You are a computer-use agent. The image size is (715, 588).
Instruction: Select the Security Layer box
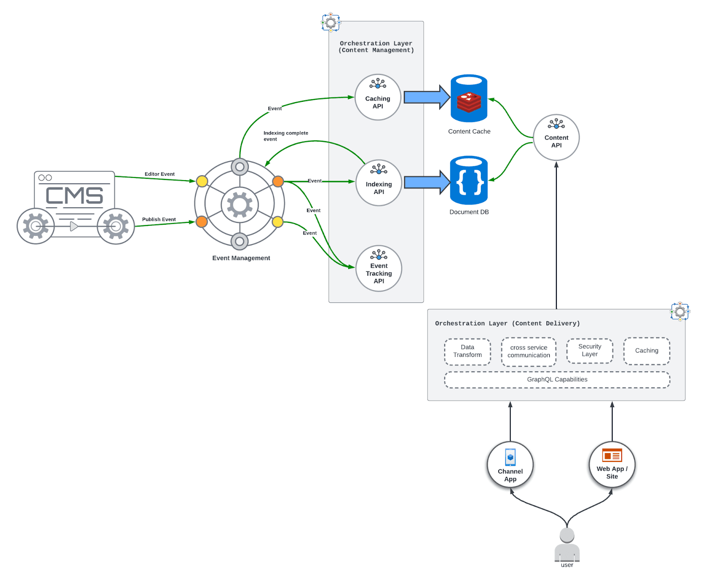tap(589, 351)
